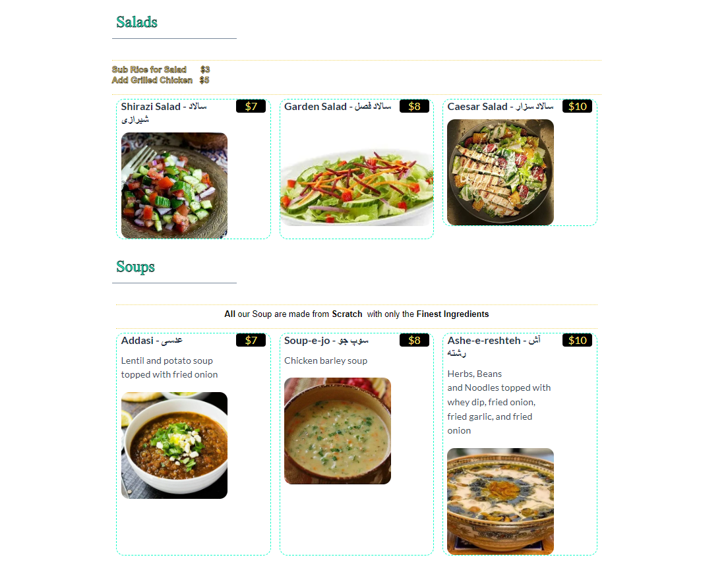The image size is (728, 572).
Task: Click the Addasi soup title
Action: [x=152, y=341]
